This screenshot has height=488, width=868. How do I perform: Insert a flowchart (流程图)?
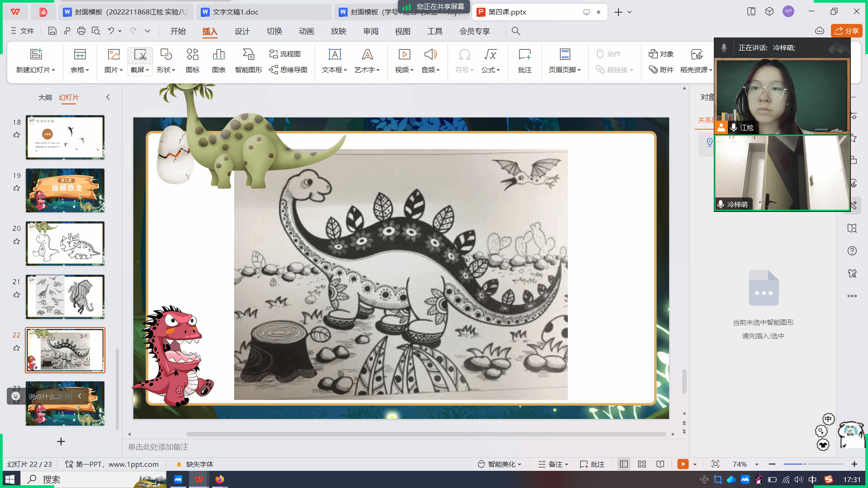(285, 54)
